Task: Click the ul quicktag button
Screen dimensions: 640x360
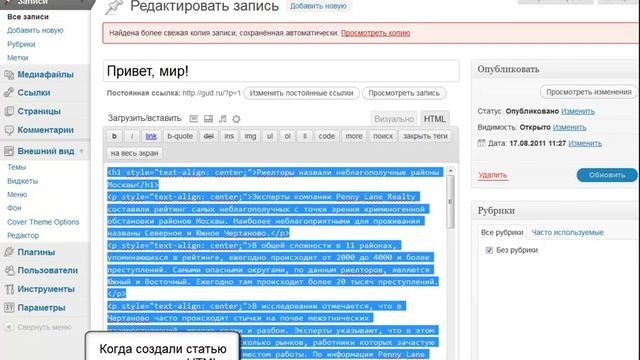Action: [270, 136]
